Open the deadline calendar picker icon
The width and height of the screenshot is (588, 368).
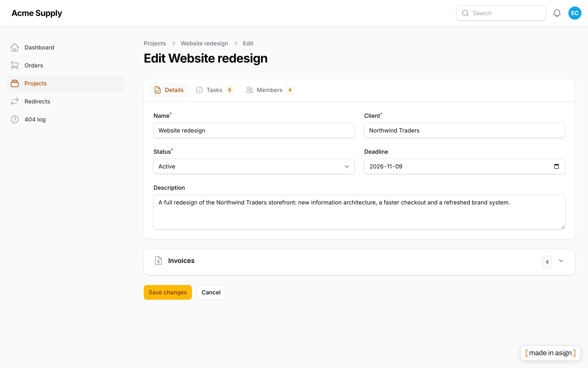coord(556,166)
